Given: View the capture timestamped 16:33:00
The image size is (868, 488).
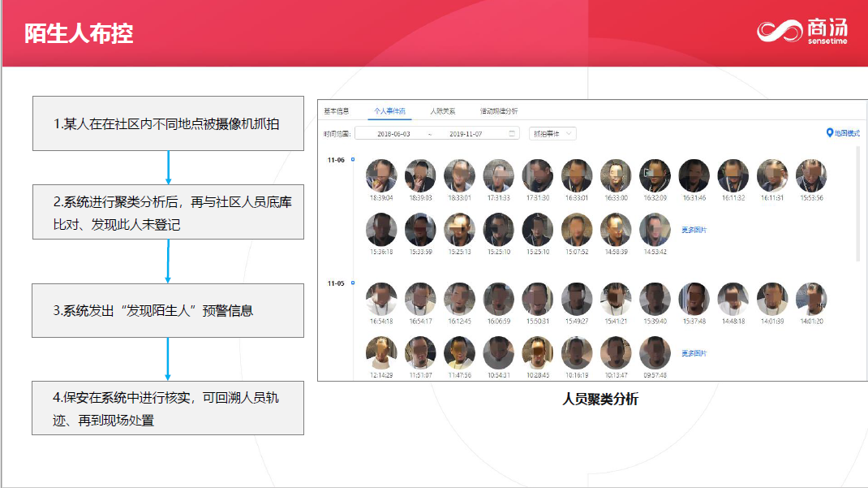Looking at the screenshot, I should [x=617, y=175].
